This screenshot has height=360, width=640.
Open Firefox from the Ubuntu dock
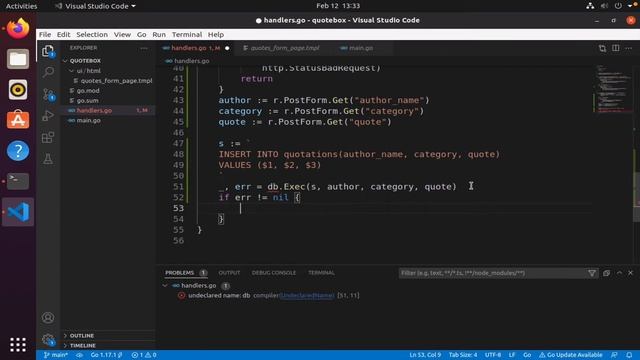pyautogui.click(x=18, y=29)
